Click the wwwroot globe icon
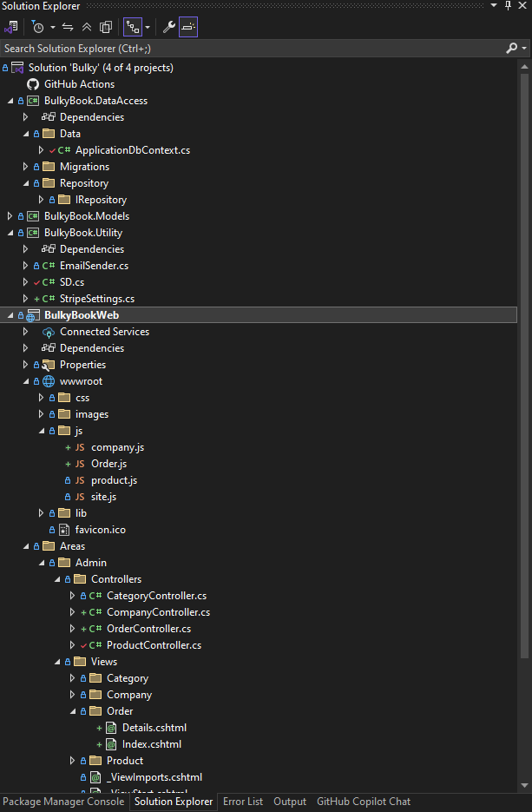532x812 pixels. click(49, 381)
